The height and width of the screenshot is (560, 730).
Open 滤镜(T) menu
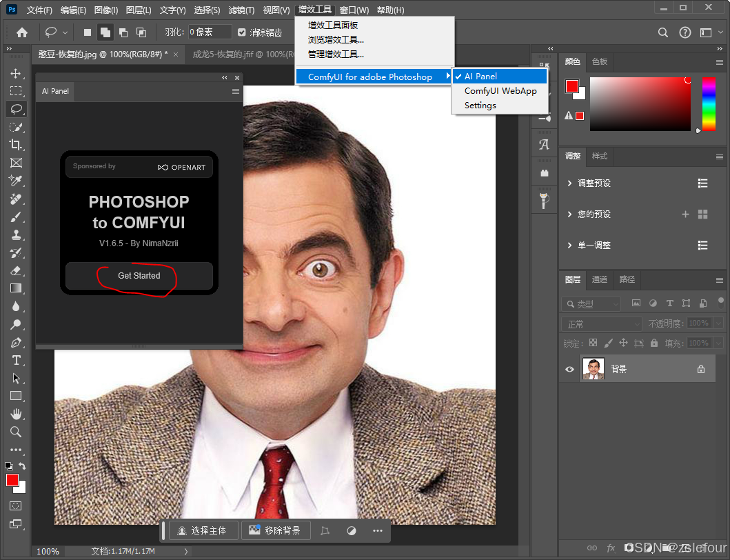241,10
